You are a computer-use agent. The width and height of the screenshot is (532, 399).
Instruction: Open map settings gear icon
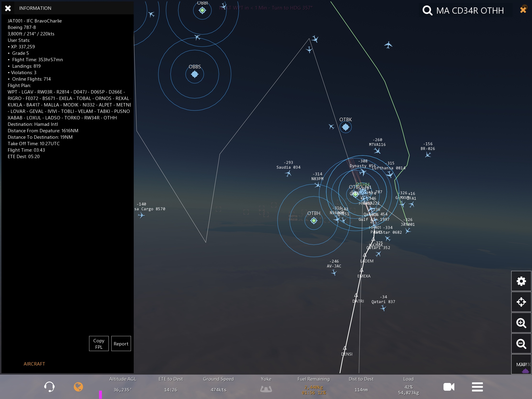[521, 281]
